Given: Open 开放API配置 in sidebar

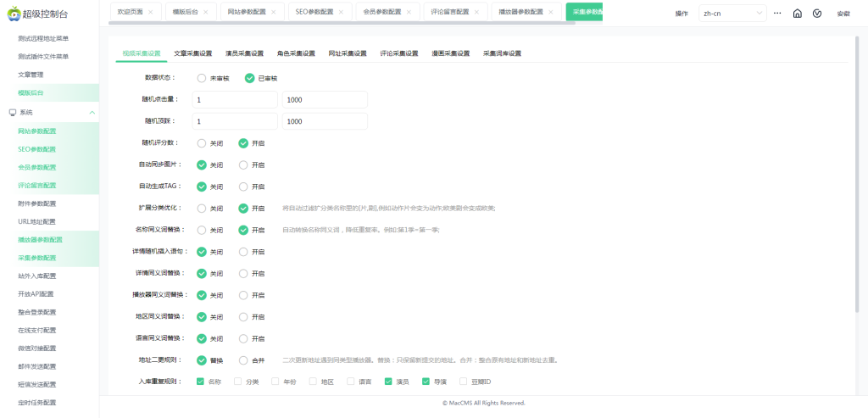Looking at the screenshot, I should point(36,294).
